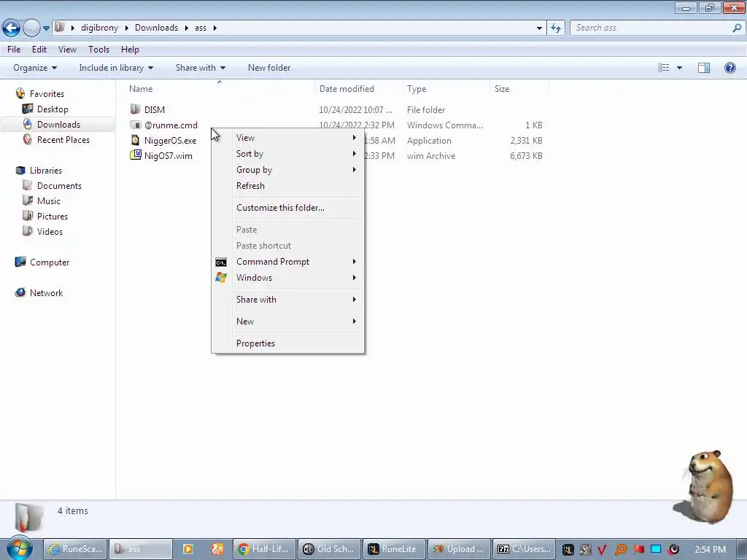Select Desktop under Favorites
This screenshot has height=560, width=747.
[x=53, y=109]
